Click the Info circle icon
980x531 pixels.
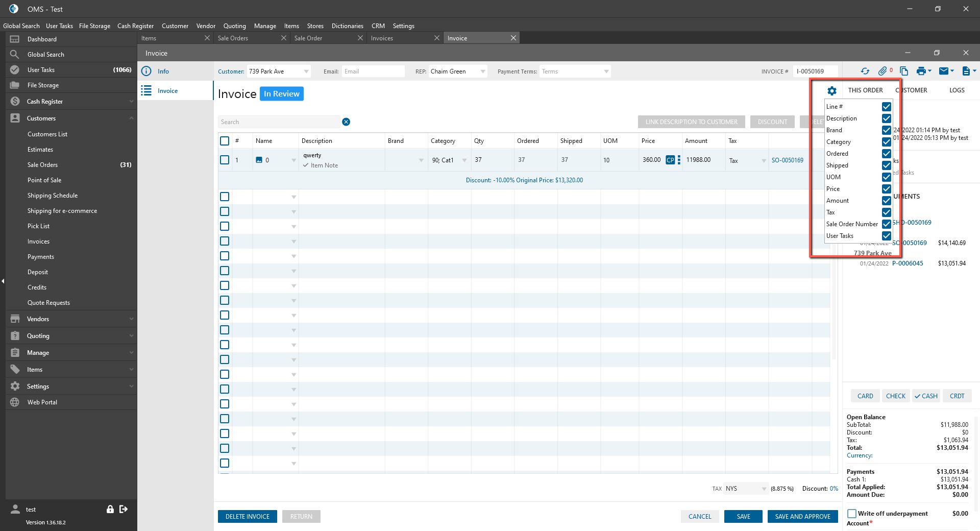(146, 71)
